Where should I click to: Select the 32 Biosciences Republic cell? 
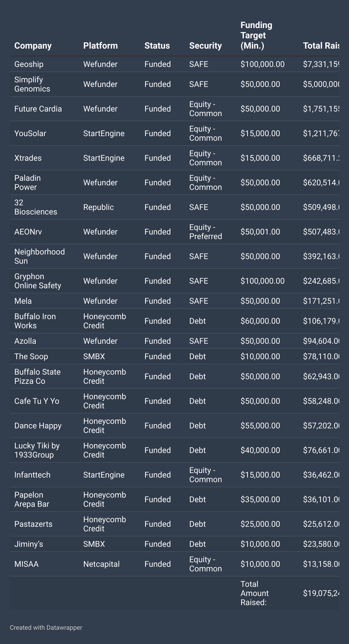pos(98,207)
